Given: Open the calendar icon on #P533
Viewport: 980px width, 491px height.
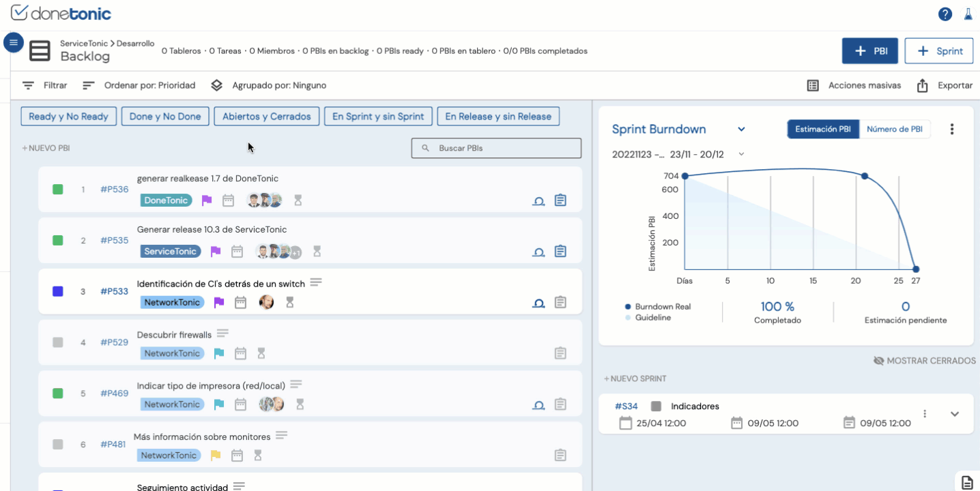Looking at the screenshot, I should [240, 302].
